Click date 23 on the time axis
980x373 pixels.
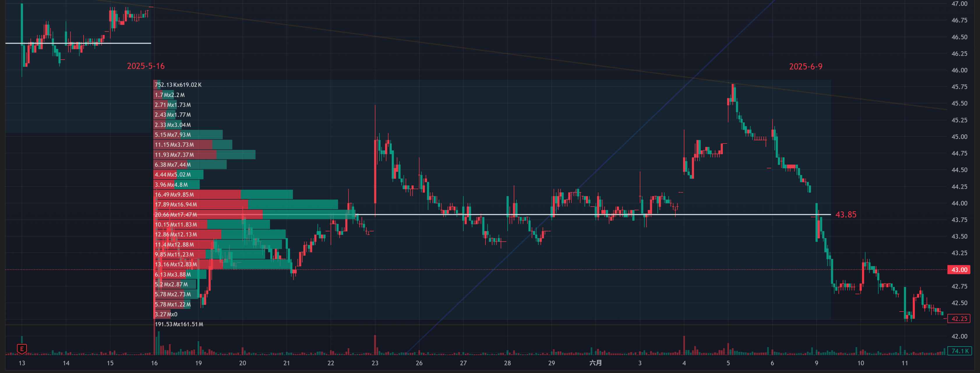click(x=375, y=363)
